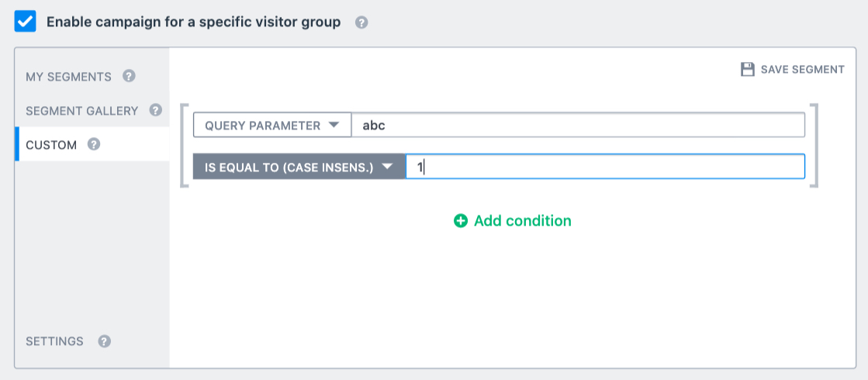Screen dimensions: 868x380
Task: Click the floppy disk save icon
Action: (748, 69)
